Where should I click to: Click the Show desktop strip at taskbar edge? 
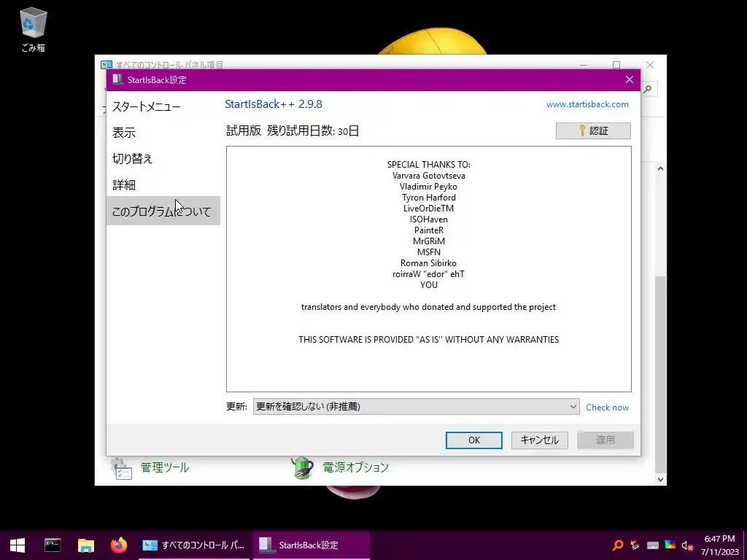click(745, 545)
